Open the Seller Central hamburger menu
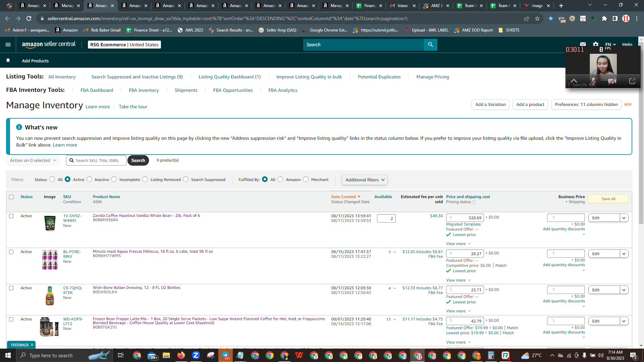This screenshot has height=362, width=644. 8,45
